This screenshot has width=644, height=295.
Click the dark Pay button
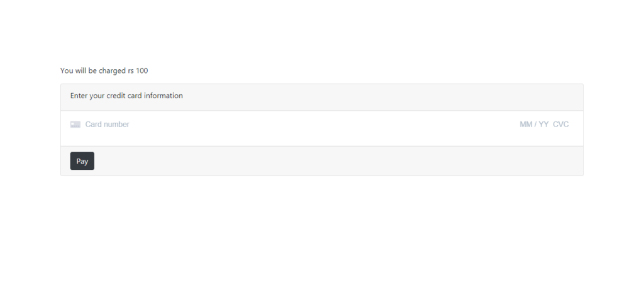(x=82, y=160)
